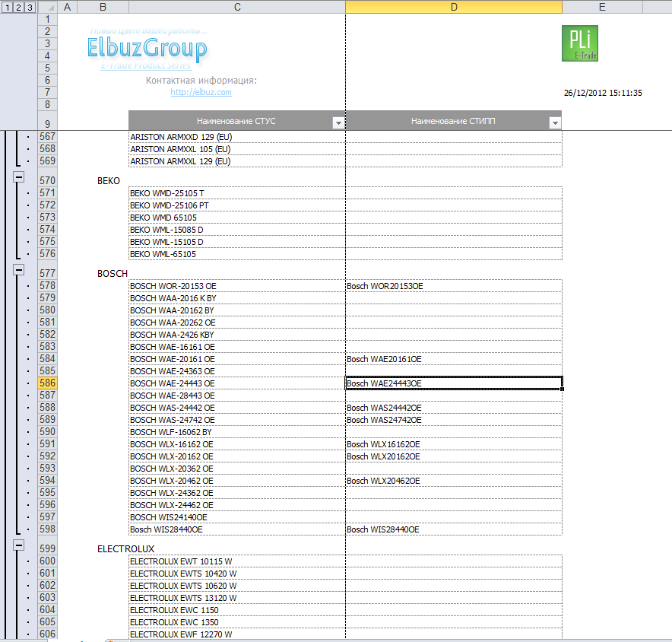Select cell BOSCH WOR-20153 OE
Viewport: 672px width, 642px height.
click(237, 285)
